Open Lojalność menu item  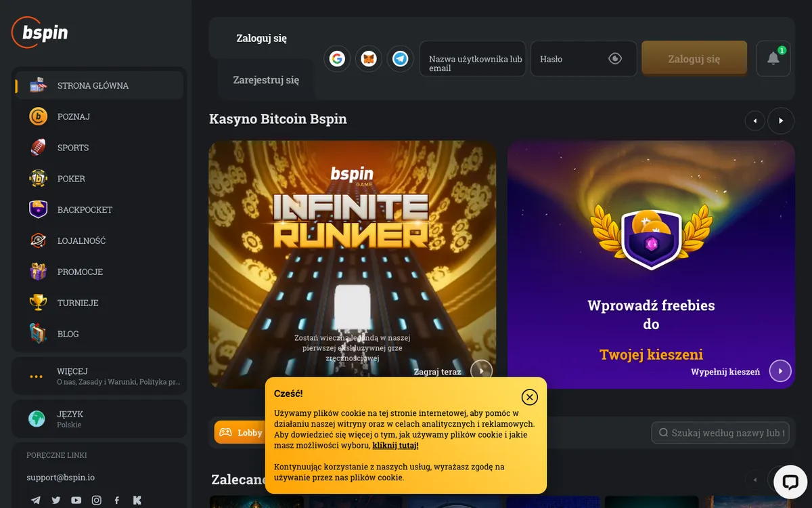(x=99, y=240)
